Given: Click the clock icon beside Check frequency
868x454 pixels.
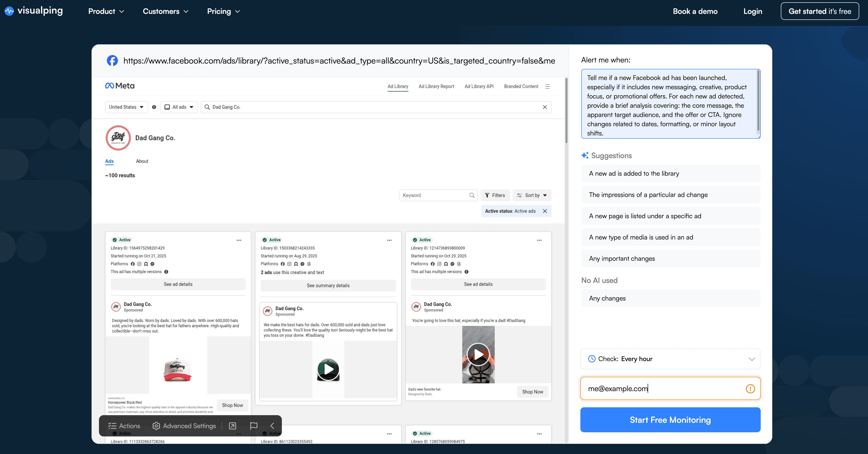Looking at the screenshot, I should coord(592,359).
